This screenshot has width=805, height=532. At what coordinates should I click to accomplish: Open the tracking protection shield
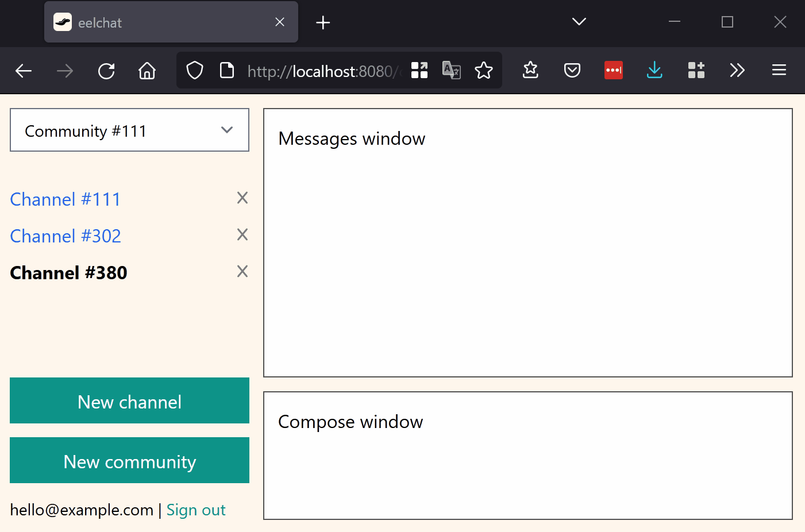coord(195,71)
